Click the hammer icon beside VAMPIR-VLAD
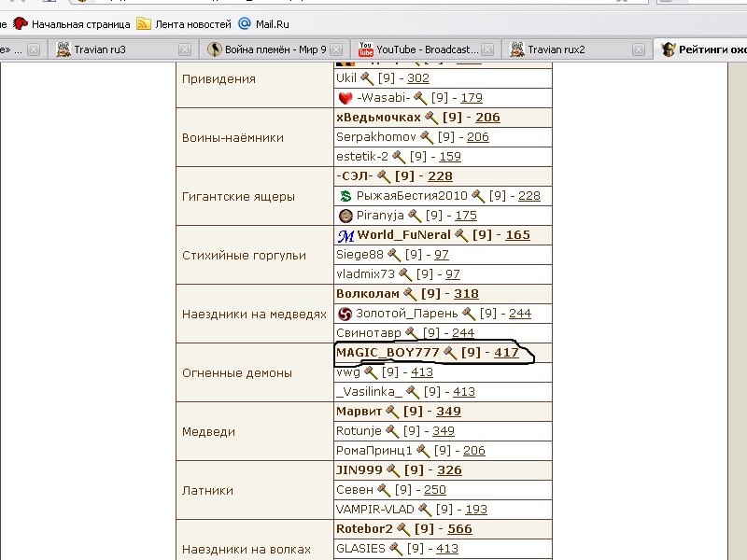 pos(425,510)
